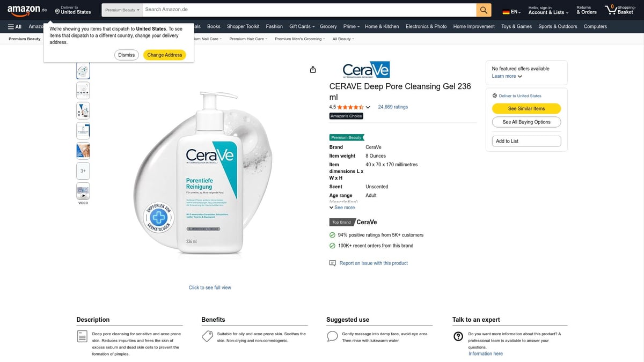
Task: Click the search magnifier icon
Action: coord(482,10)
